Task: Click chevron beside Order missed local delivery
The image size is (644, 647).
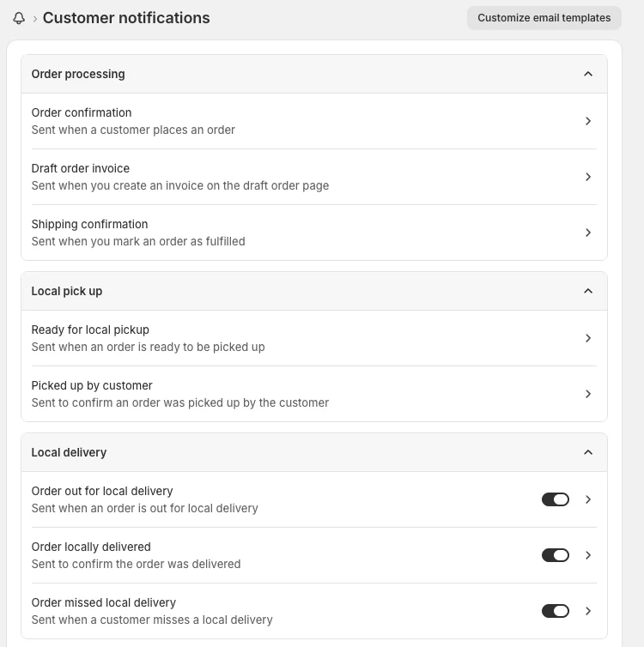Action: pyautogui.click(x=588, y=611)
